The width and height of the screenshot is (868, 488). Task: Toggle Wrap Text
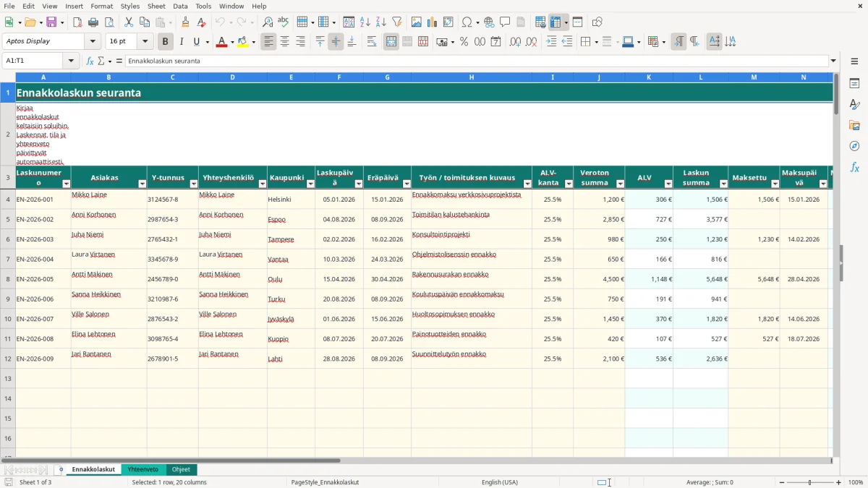[372, 42]
